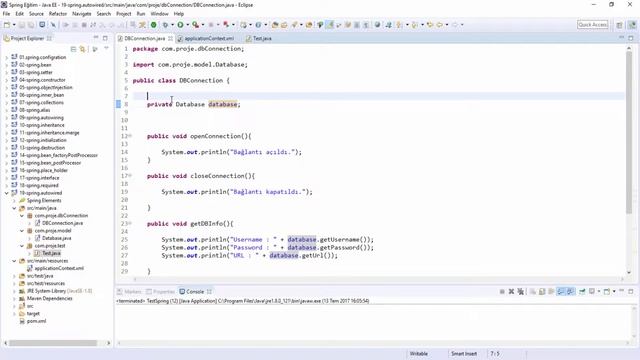Open the External Tools dropdown arrow

point(203,25)
